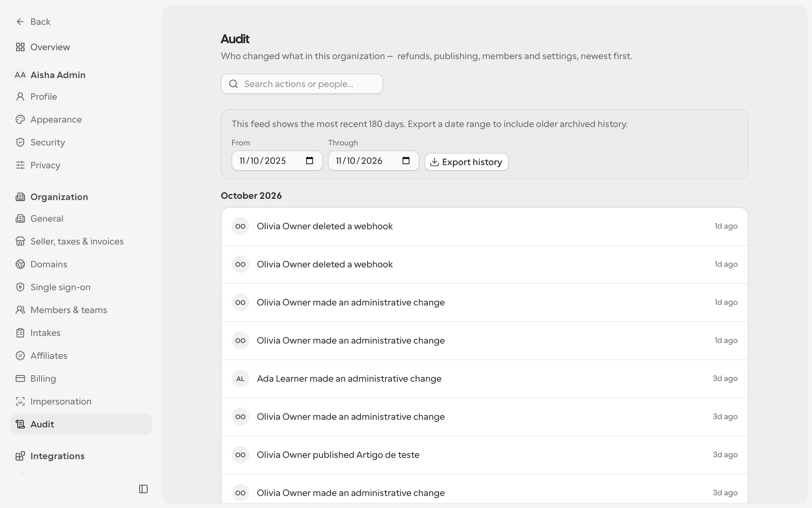Collapse the sidebar with the panel icon
The height and width of the screenshot is (508, 812).
[143, 489]
